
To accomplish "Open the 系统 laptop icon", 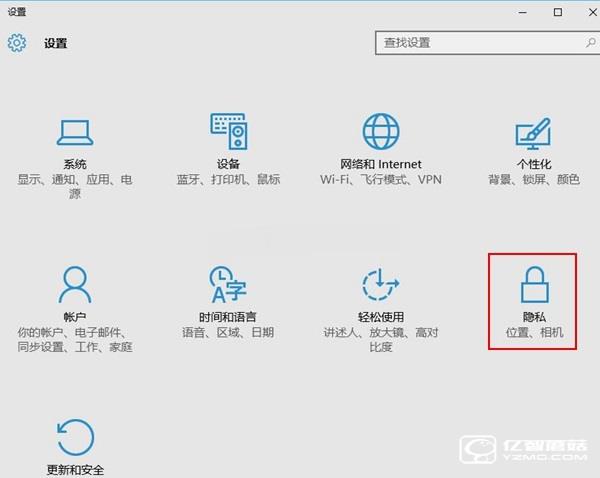I will (75, 132).
